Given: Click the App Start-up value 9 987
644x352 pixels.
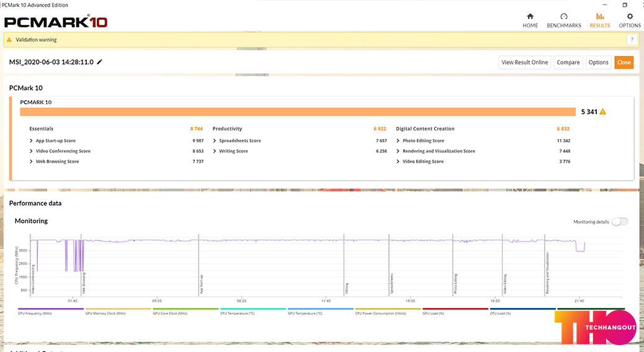Looking at the screenshot, I should click(x=198, y=140).
